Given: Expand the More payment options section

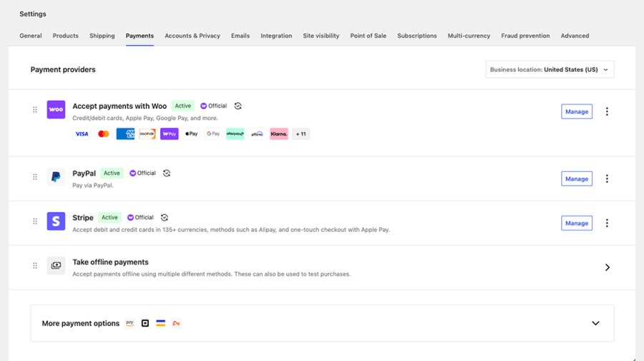Looking at the screenshot, I should point(595,323).
